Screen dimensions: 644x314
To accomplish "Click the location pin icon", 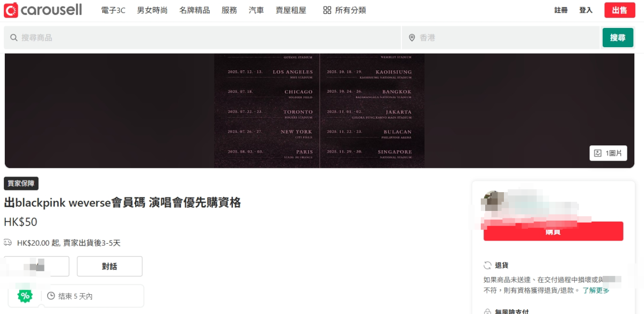I will click(412, 38).
